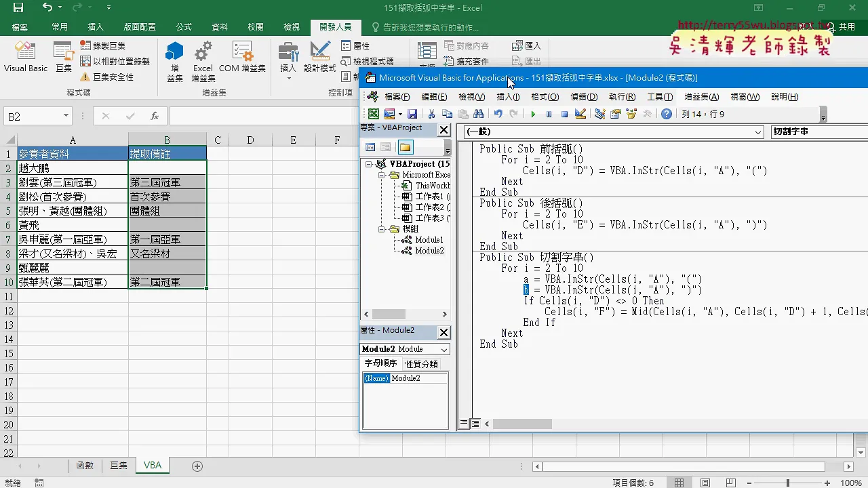Image resolution: width=868 pixels, height=488 pixels.
Task: Open Object Browser icon in VBA toolbar
Action: (x=631, y=114)
